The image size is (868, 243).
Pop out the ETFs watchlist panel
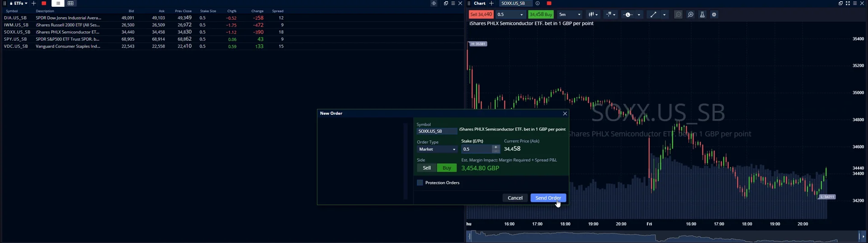tap(446, 3)
